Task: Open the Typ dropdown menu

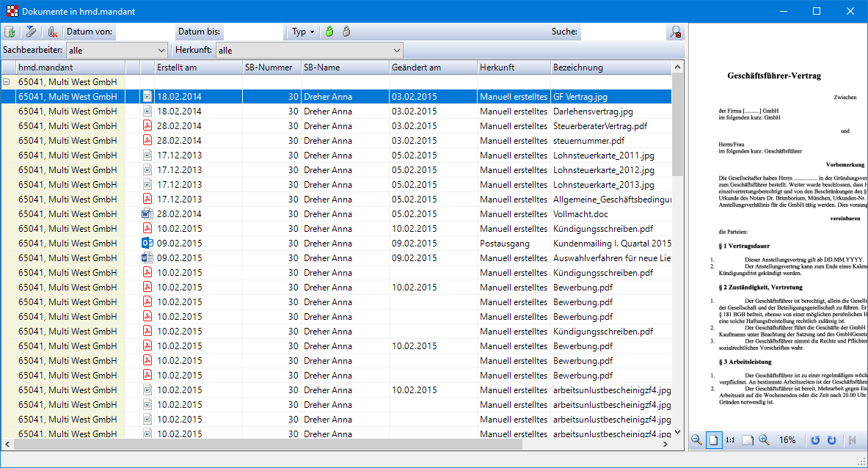Action: coord(302,32)
